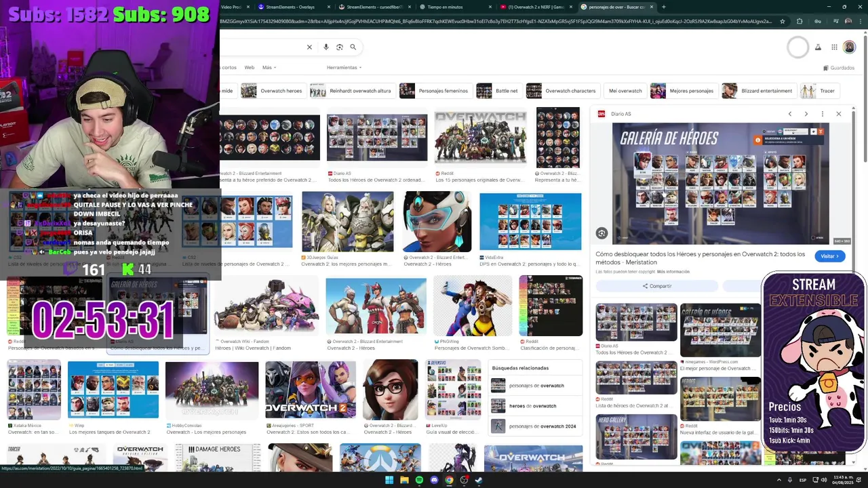
Task: Open the Google apps grid
Action: click(834, 47)
